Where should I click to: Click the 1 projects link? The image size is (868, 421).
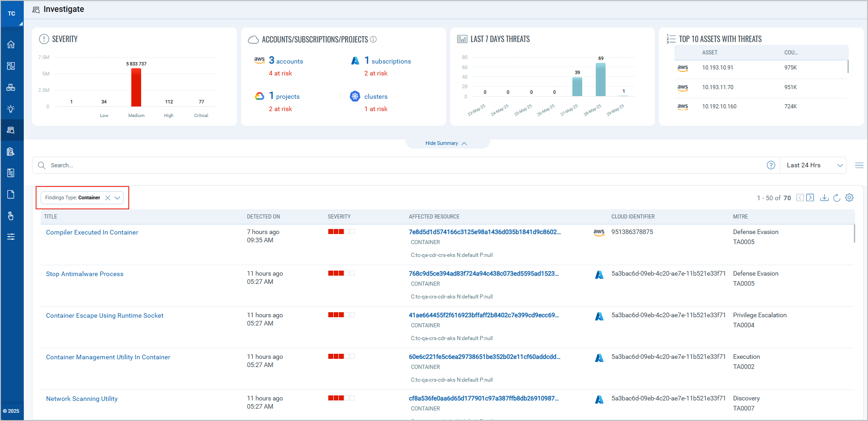tap(284, 96)
